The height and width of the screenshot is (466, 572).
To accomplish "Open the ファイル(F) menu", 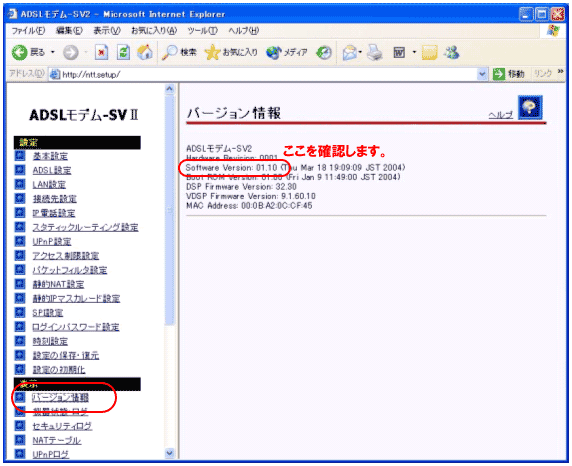I will click(28, 31).
